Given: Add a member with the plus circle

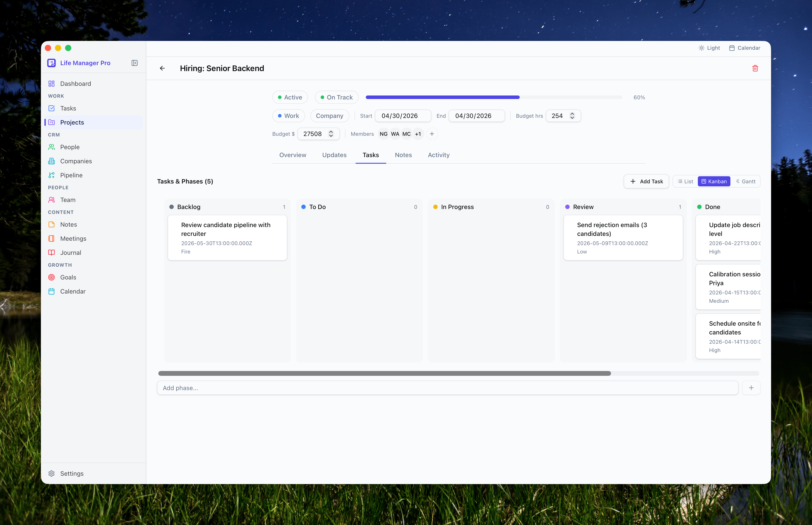Looking at the screenshot, I should coord(432,134).
